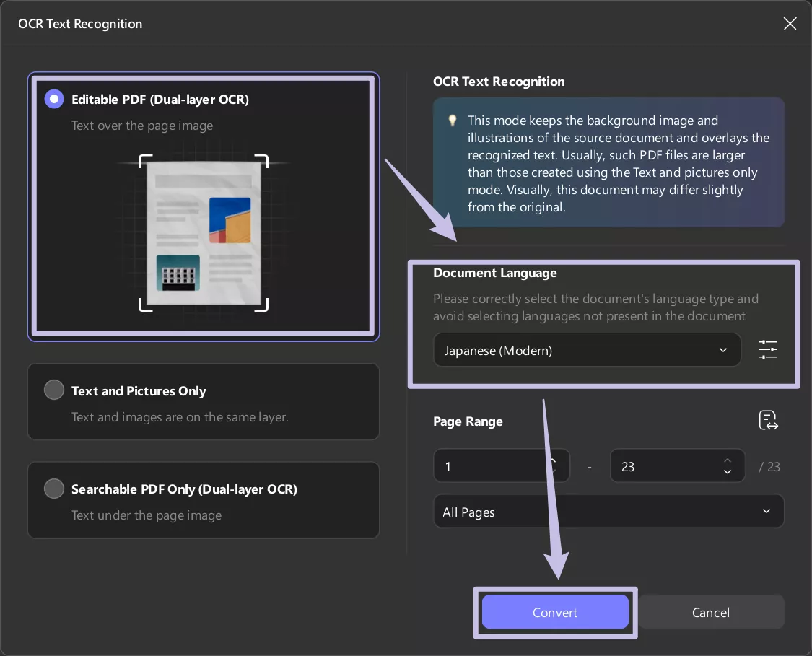Decrease the end page number with down arrow
Image resolution: width=812 pixels, height=656 pixels.
click(x=728, y=472)
